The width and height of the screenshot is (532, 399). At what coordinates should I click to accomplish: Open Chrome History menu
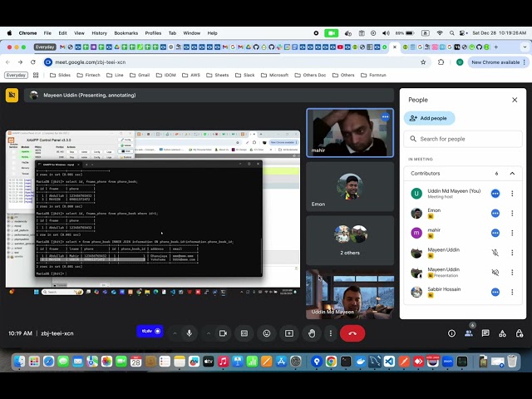click(99, 33)
